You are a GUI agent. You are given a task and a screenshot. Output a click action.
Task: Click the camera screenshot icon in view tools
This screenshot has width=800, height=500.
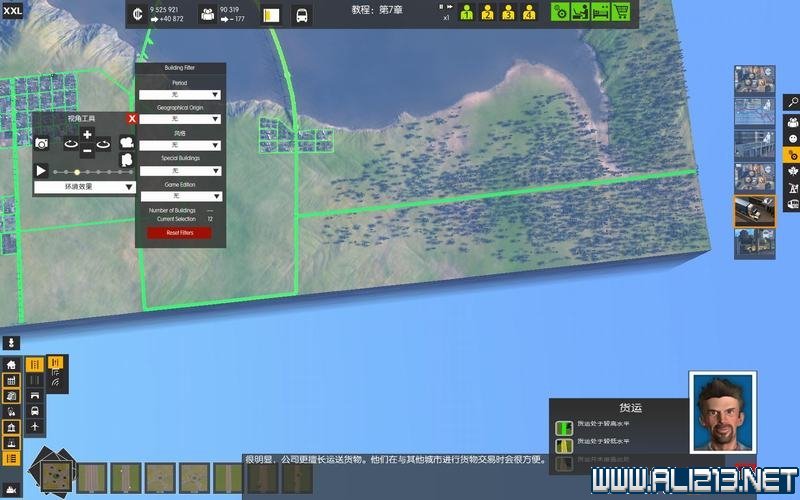[x=42, y=144]
